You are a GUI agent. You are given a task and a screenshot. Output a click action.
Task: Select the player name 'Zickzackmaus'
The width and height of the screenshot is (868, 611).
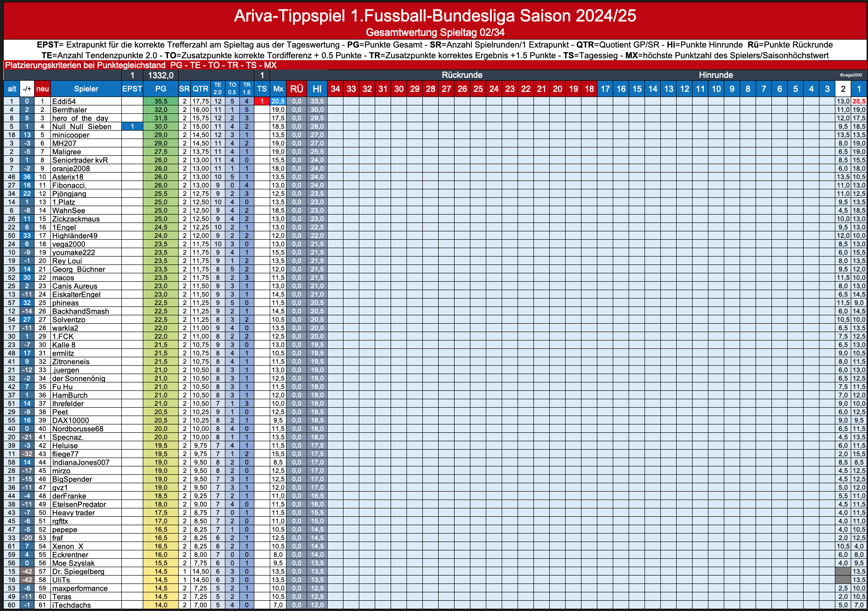(x=76, y=219)
